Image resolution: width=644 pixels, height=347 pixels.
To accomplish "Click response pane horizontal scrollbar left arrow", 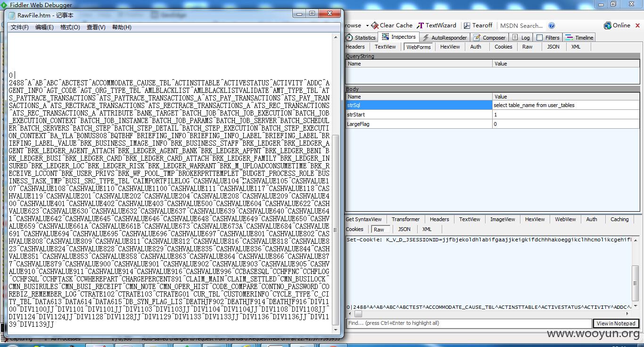I will [x=349, y=314].
